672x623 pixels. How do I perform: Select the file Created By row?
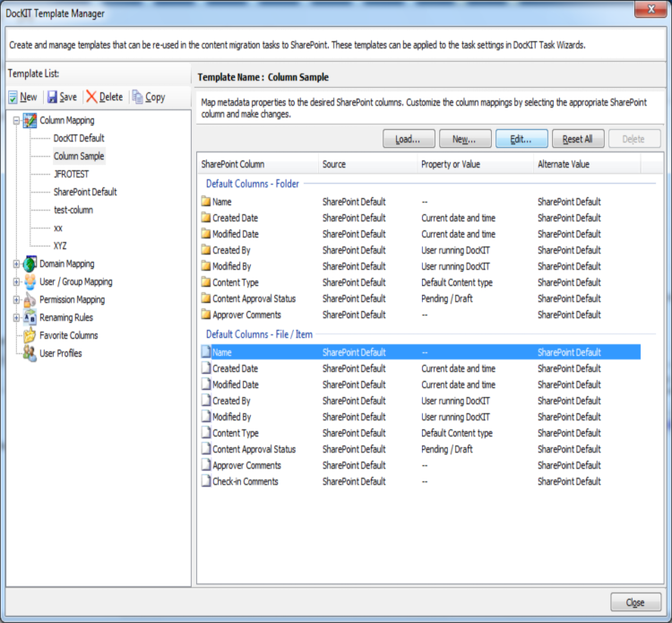pyautogui.click(x=421, y=401)
